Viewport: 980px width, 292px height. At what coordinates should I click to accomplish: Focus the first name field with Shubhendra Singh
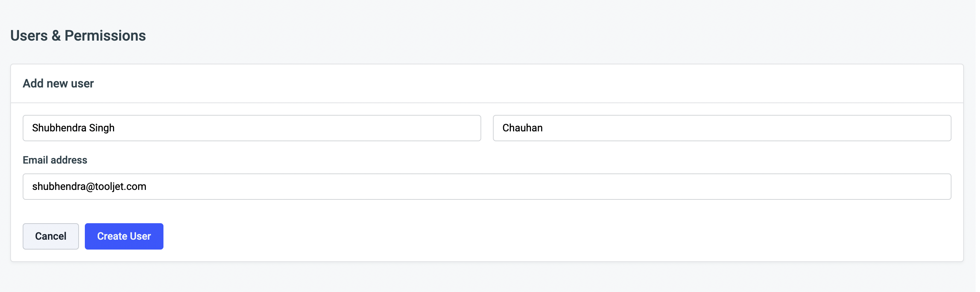tap(251, 128)
